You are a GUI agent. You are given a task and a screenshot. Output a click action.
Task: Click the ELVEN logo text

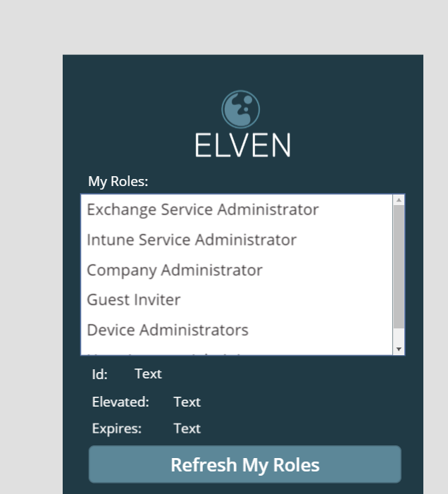tap(243, 145)
